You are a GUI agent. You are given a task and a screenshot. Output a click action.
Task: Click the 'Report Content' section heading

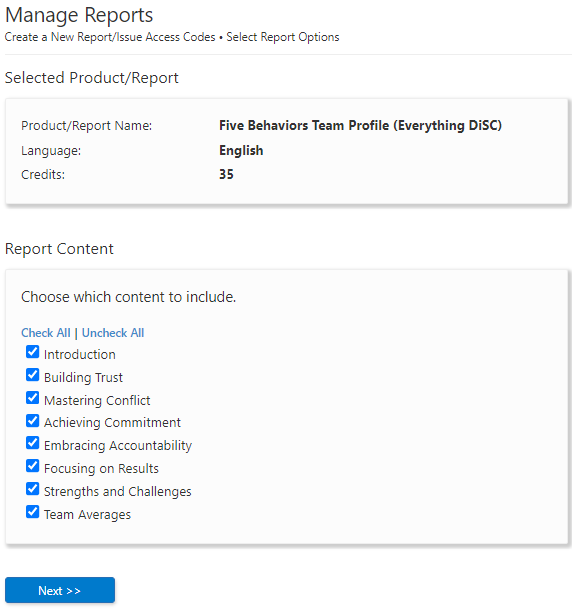click(59, 249)
